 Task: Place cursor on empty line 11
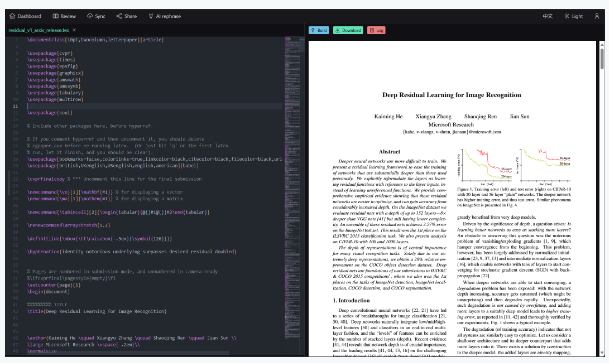[155, 106]
